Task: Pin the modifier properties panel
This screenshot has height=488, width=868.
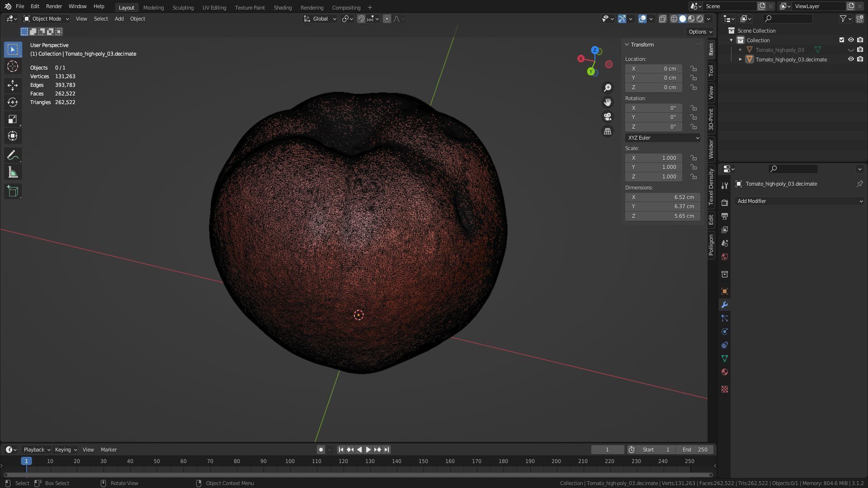Action: click(859, 184)
